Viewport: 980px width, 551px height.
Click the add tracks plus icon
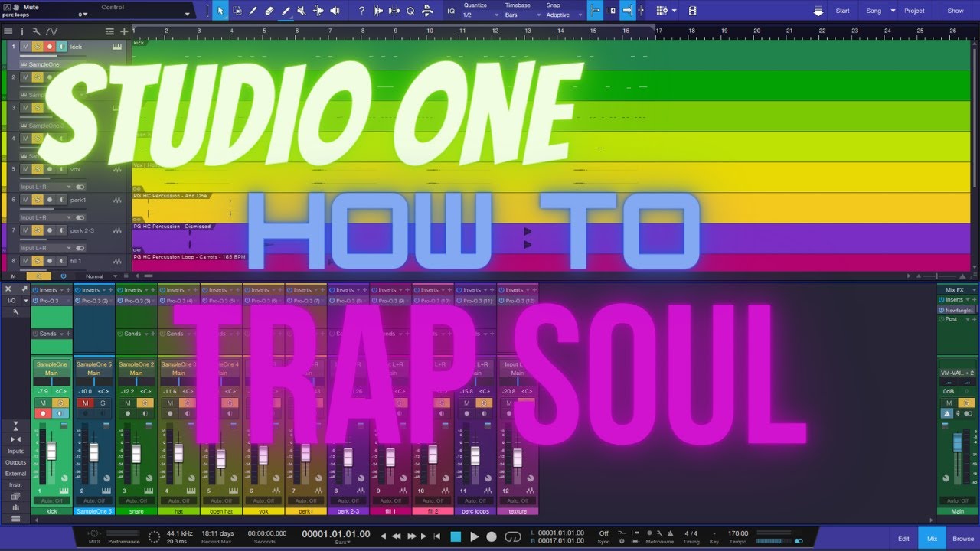click(x=124, y=31)
